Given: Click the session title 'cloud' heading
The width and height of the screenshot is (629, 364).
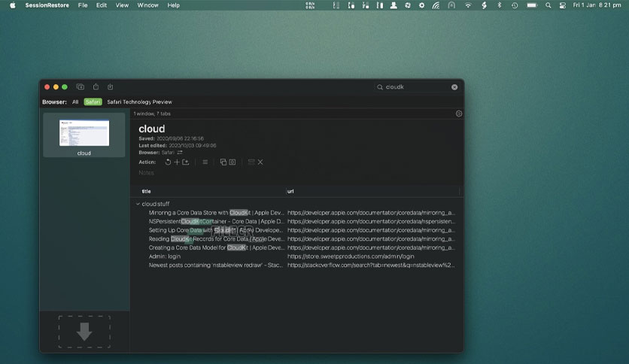Looking at the screenshot, I should tap(152, 129).
